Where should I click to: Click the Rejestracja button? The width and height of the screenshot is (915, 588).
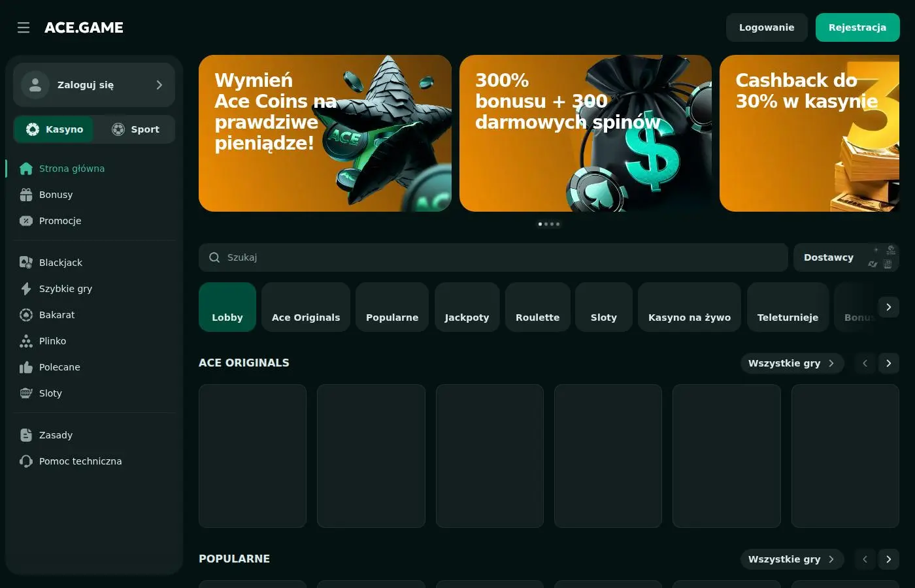(x=857, y=27)
